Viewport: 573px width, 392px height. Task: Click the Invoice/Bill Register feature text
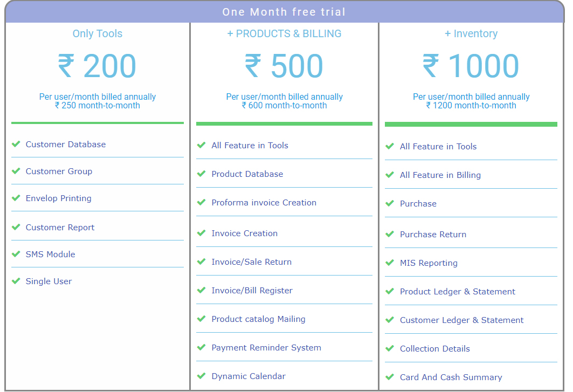252,290
